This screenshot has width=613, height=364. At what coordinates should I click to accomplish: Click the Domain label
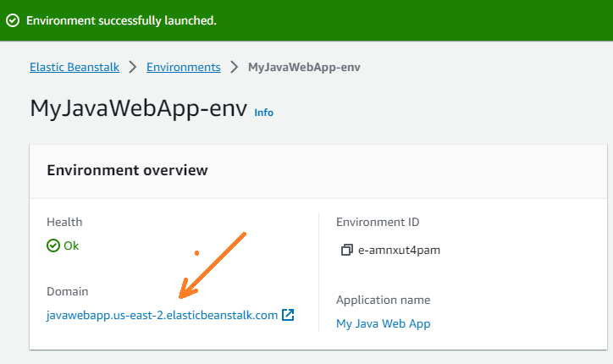(67, 291)
